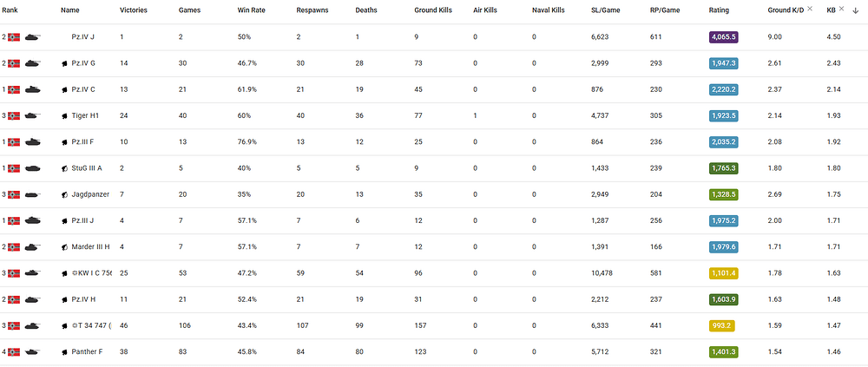This screenshot has width=868, height=367.
Task: Open the Pz.III F vehicle name
Action: click(x=85, y=142)
